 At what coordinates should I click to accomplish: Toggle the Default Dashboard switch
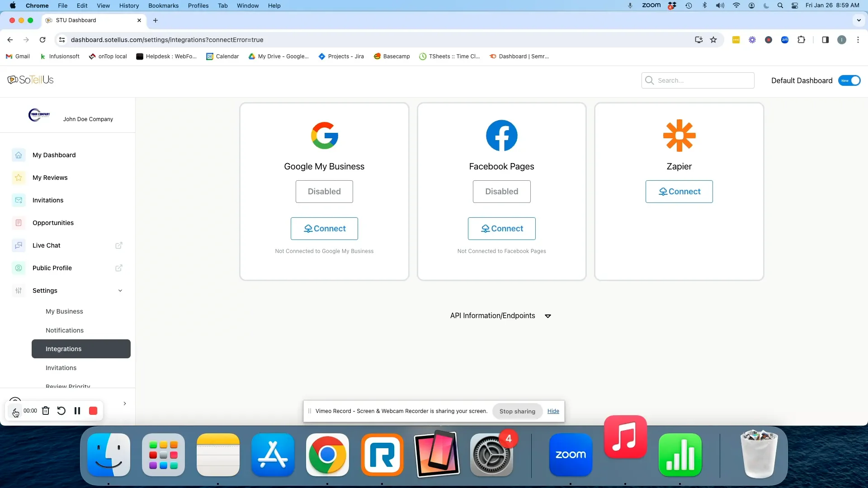click(849, 80)
